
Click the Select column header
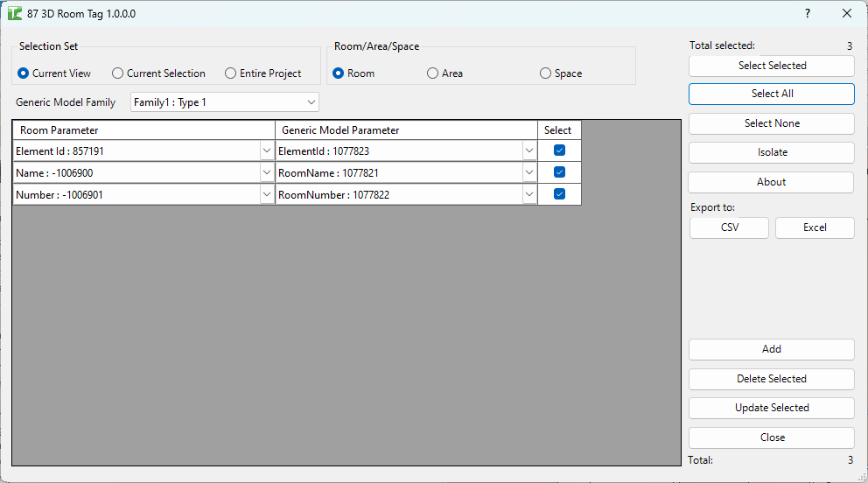coord(558,130)
